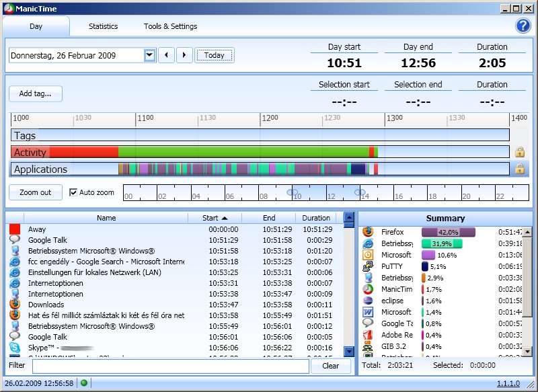Click the Filter text input field
The height and width of the screenshot is (392, 538).
coord(171,366)
